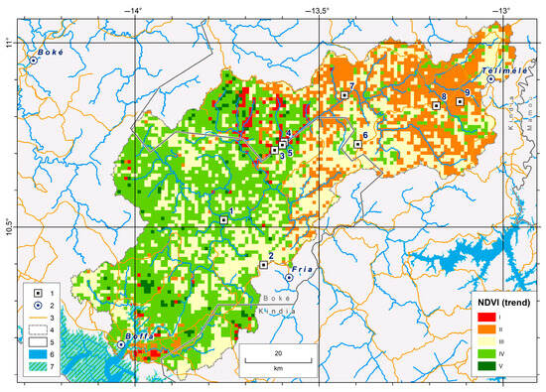Image resolution: width=546 pixels, height=392 pixels.
Task: Select the station marker numbered 3
Action: pyautogui.click(x=274, y=151)
